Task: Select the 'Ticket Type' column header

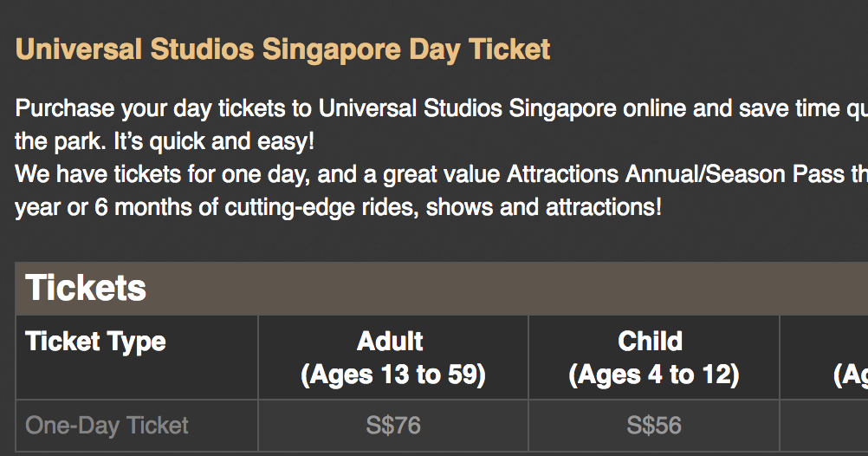Action: [x=95, y=342]
